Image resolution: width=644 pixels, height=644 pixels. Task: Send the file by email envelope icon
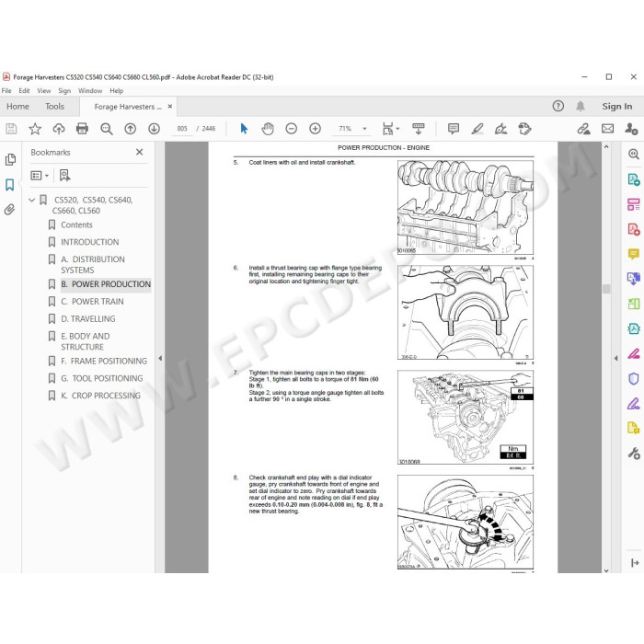[x=607, y=129]
